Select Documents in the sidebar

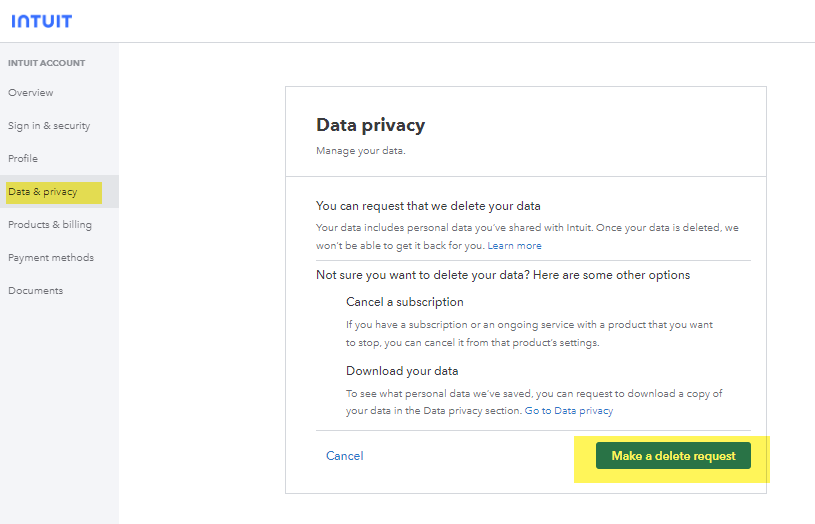coord(36,291)
